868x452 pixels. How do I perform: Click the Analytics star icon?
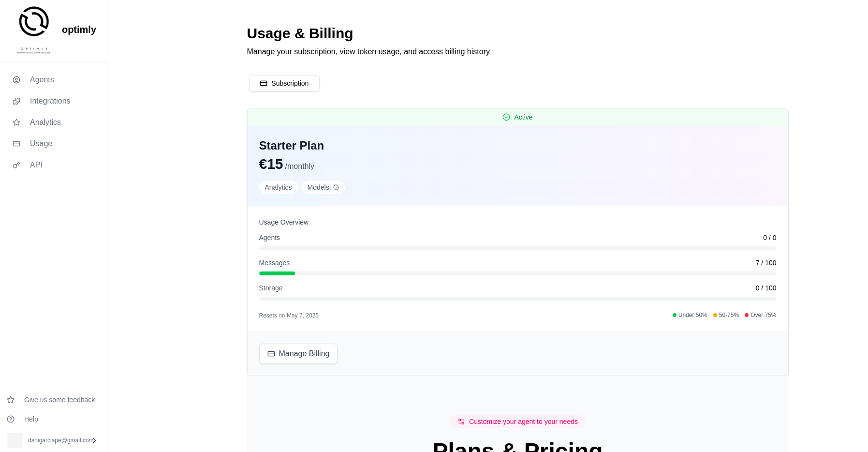[x=16, y=122]
